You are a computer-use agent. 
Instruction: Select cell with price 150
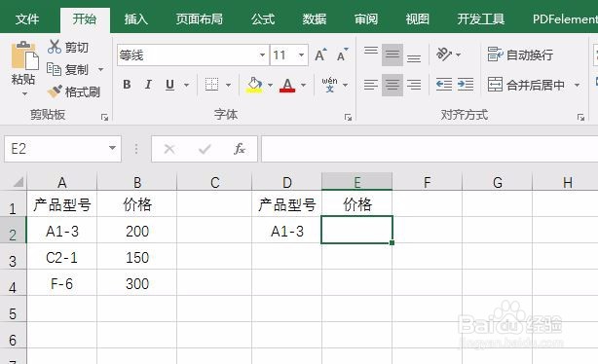tap(137, 257)
